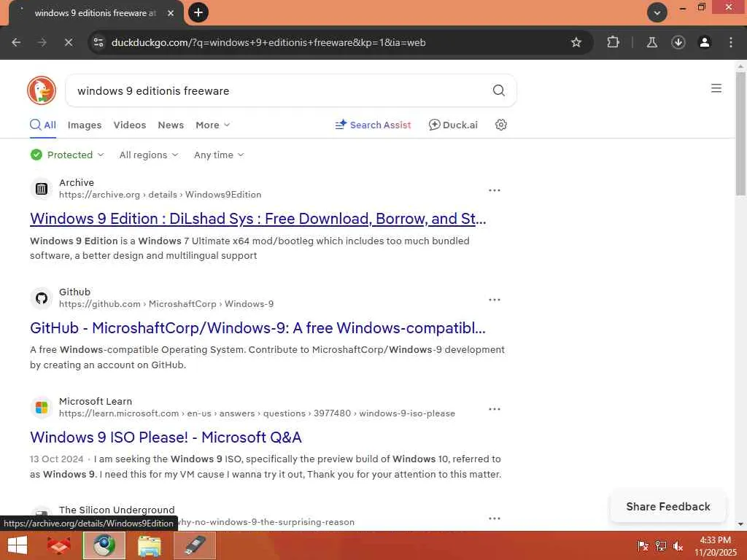This screenshot has height=560, width=747.
Task: Click the Microsoft Learn site favicon
Action: click(42, 408)
